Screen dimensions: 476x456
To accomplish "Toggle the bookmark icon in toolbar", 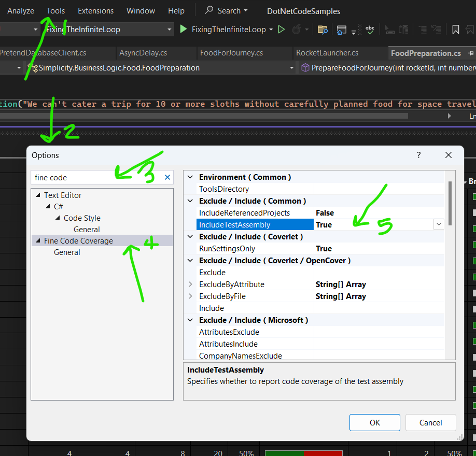I will point(455,30).
